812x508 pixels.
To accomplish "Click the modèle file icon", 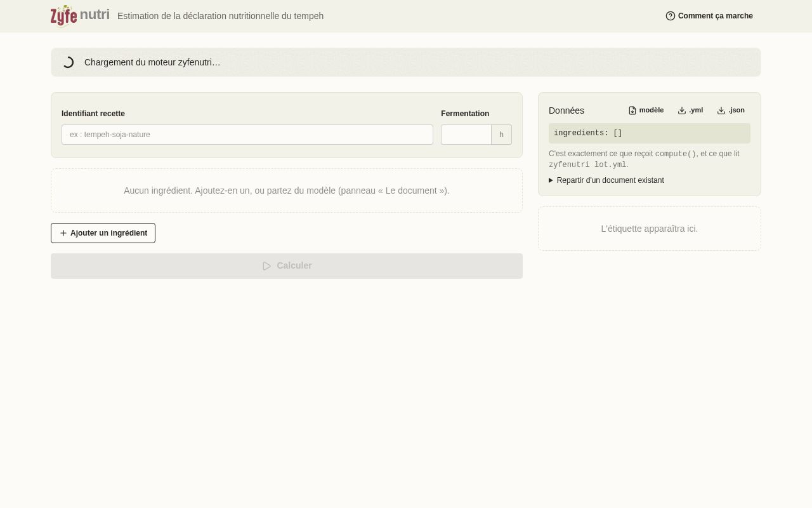I will pos(632,110).
